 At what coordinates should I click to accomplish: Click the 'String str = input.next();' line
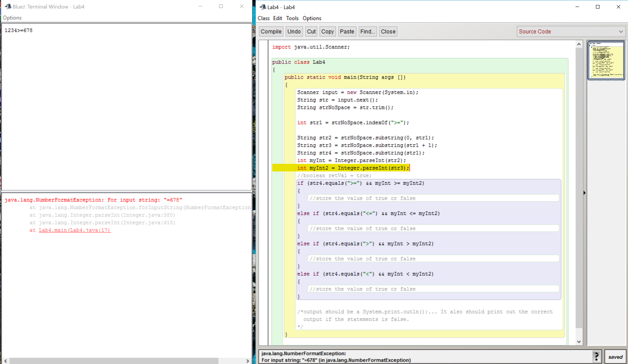click(337, 100)
